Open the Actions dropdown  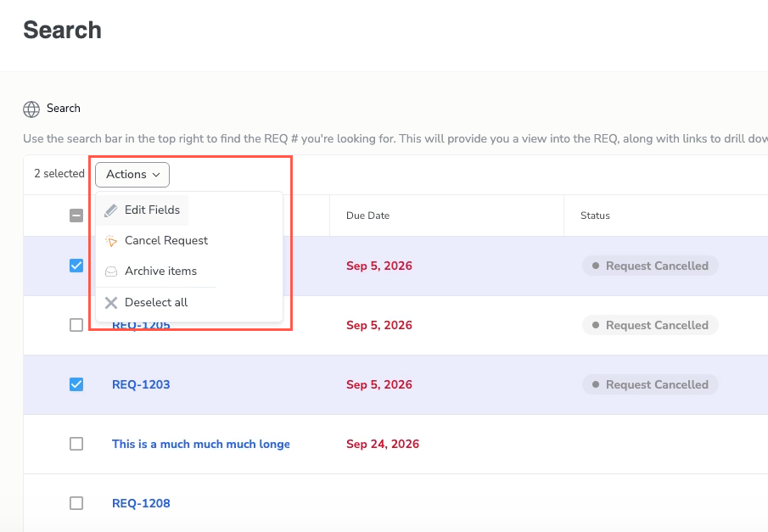pyautogui.click(x=132, y=175)
